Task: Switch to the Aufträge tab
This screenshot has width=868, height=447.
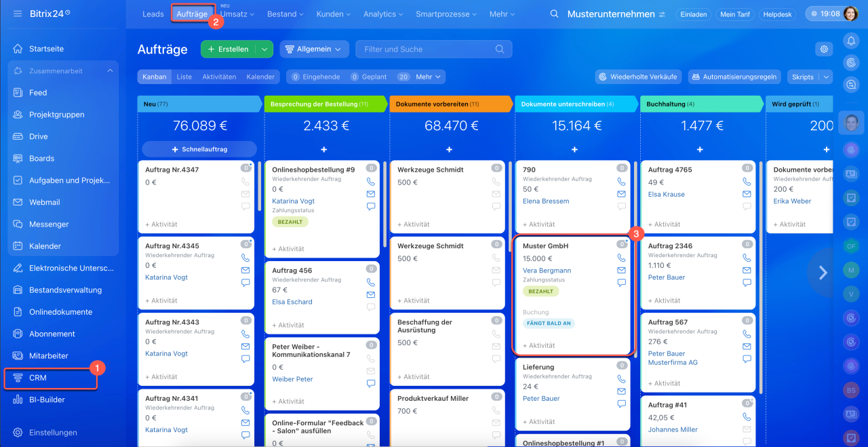Action: point(192,14)
